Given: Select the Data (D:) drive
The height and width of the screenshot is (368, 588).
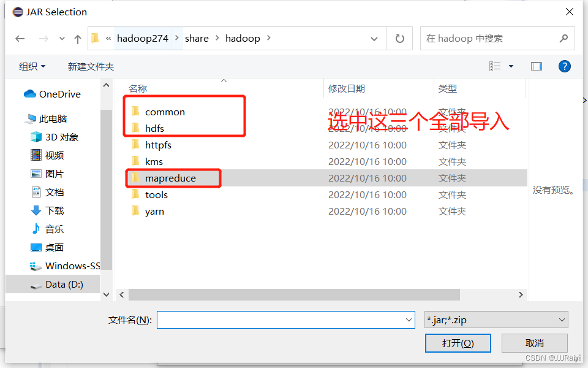Looking at the screenshot, I should [63, 284].
